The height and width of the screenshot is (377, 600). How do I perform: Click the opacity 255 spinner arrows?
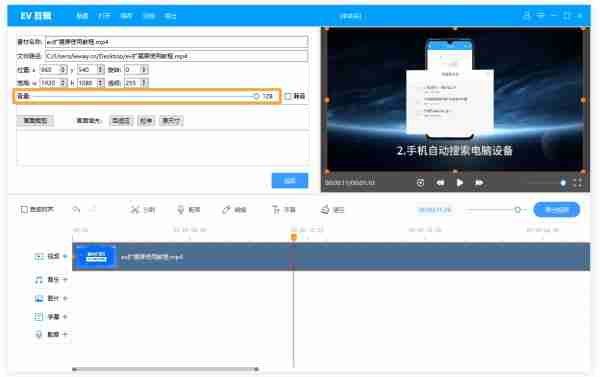tap(144, 83)
